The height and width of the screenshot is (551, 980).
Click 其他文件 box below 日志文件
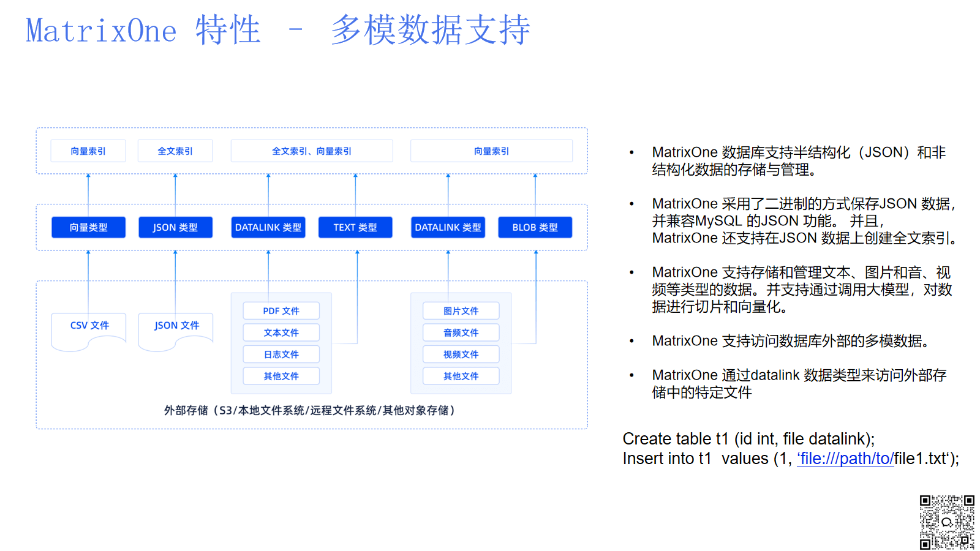(281, 376)
